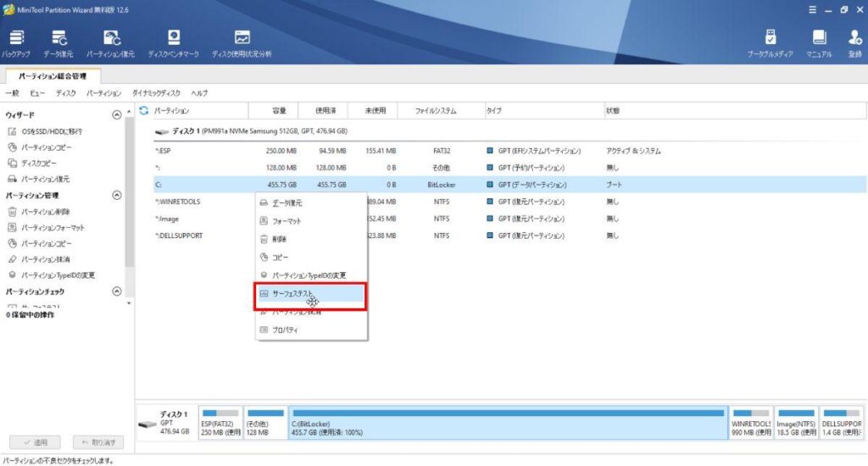Screen dimensions: 868x466
Task: Choose パーティションTypeIDの変更 in context menu
Action: click(x=311, y=275)
